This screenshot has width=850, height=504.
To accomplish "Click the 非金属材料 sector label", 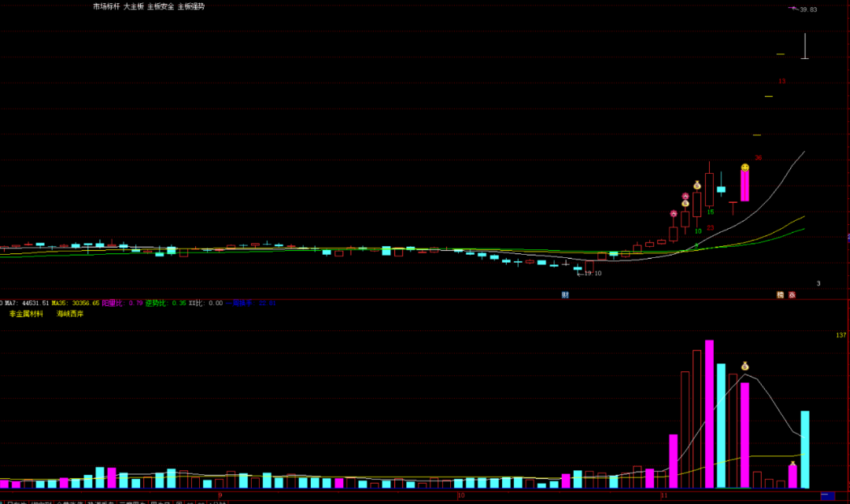I will (x=26, y=314).
